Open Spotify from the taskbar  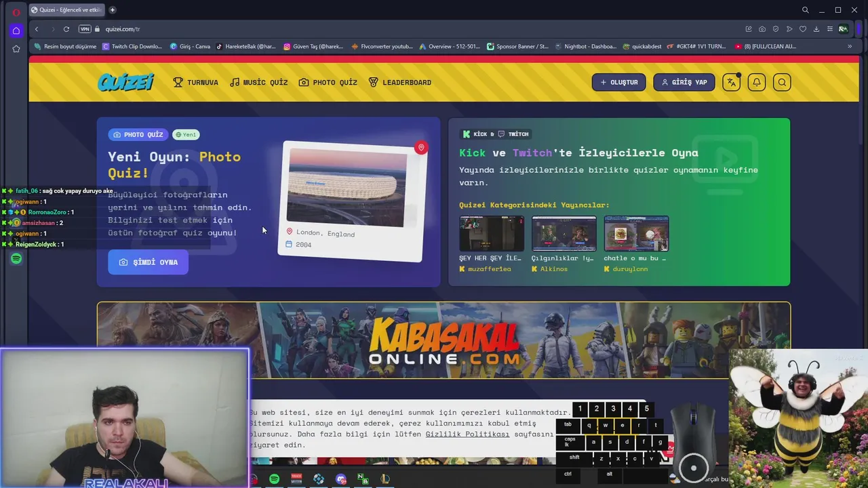point(274,479)
